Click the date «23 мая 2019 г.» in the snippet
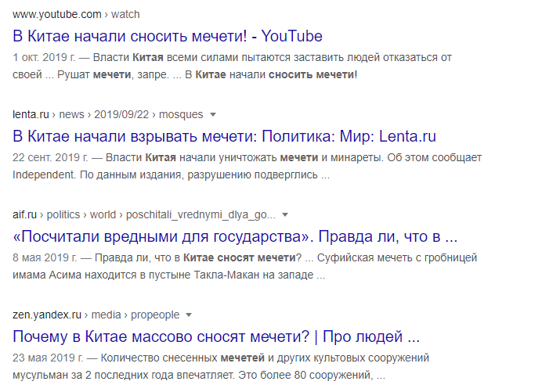Viewport: 542px width, 392px height. [49, 359]
